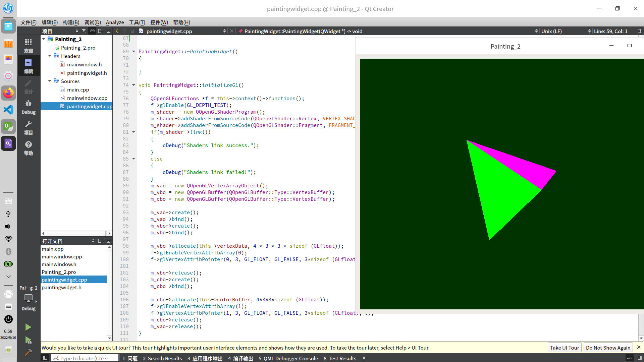Click the Take UI Tour button

click(565, 348)
